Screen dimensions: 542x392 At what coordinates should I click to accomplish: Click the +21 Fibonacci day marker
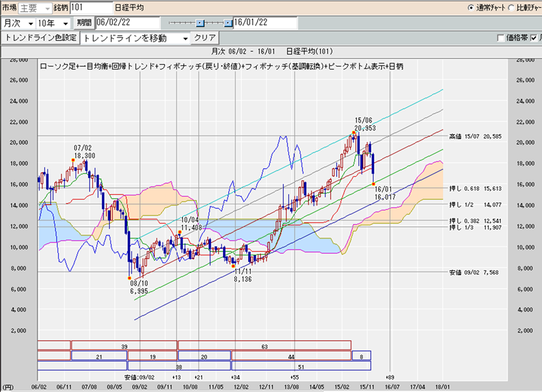coord(198,377)
